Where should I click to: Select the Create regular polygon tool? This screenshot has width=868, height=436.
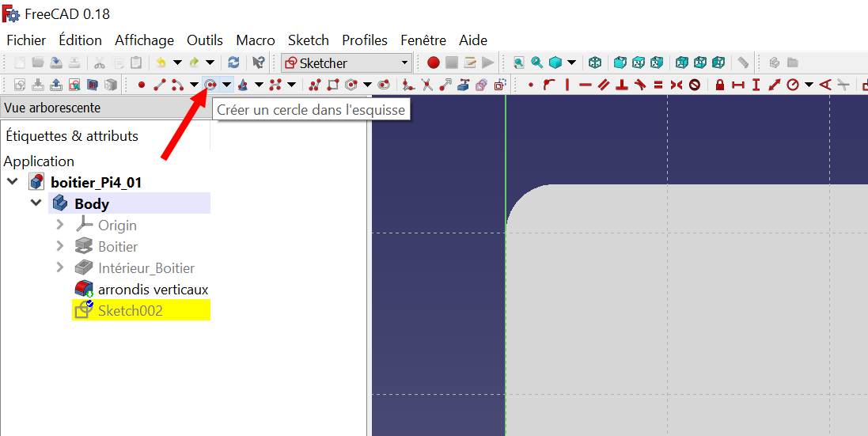point(351,85)
